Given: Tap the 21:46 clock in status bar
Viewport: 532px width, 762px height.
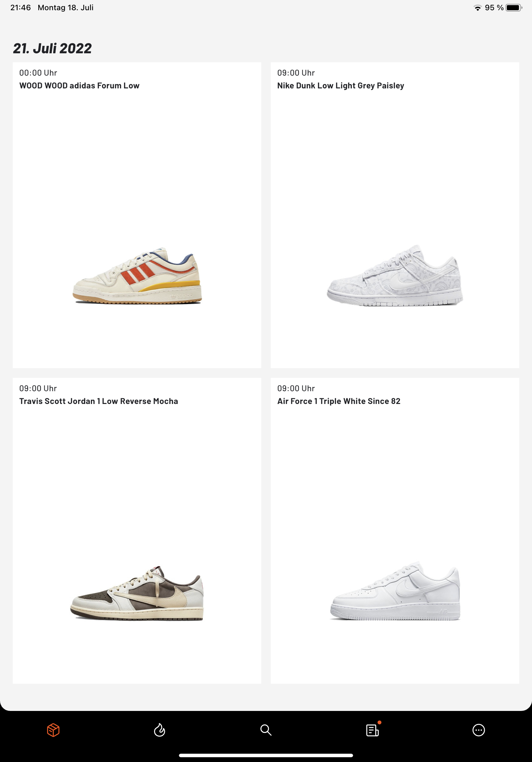Looking at the screenshot, I should [20, 8].
